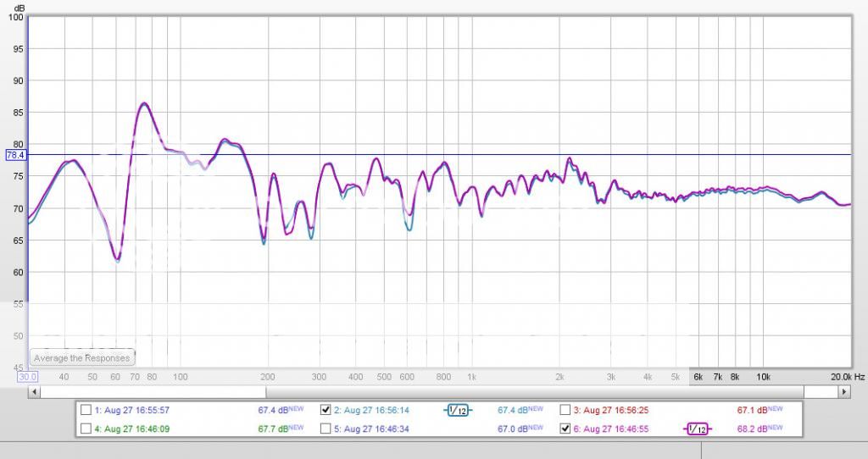The image size is (868, 459).
Task: Click the 30.0 start frequency field
Action: pyautogui.click(x=27, y=377)
